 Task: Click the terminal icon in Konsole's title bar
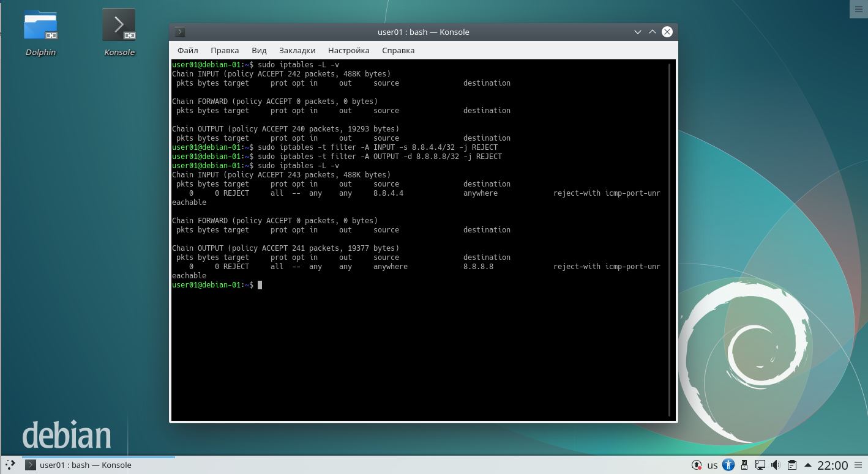[x=180, y=32]
